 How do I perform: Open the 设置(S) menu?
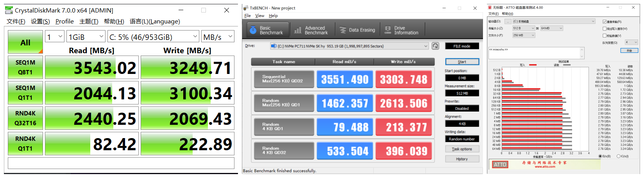[x=40, y=22]
